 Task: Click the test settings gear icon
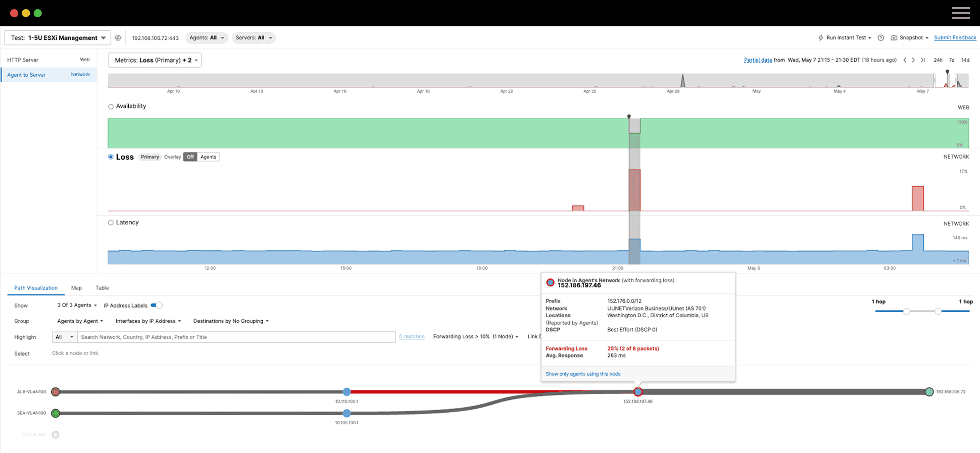click(118, 38)
